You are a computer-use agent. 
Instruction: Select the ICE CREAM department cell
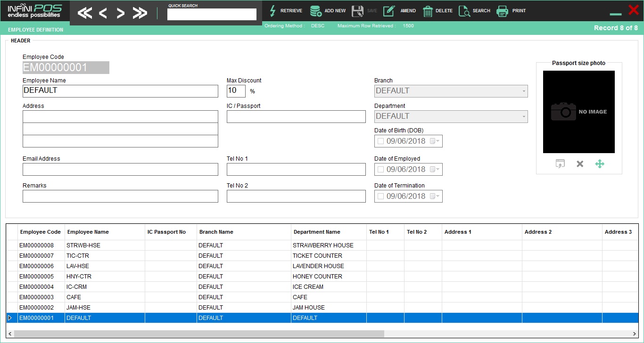(x=329, y=287)
